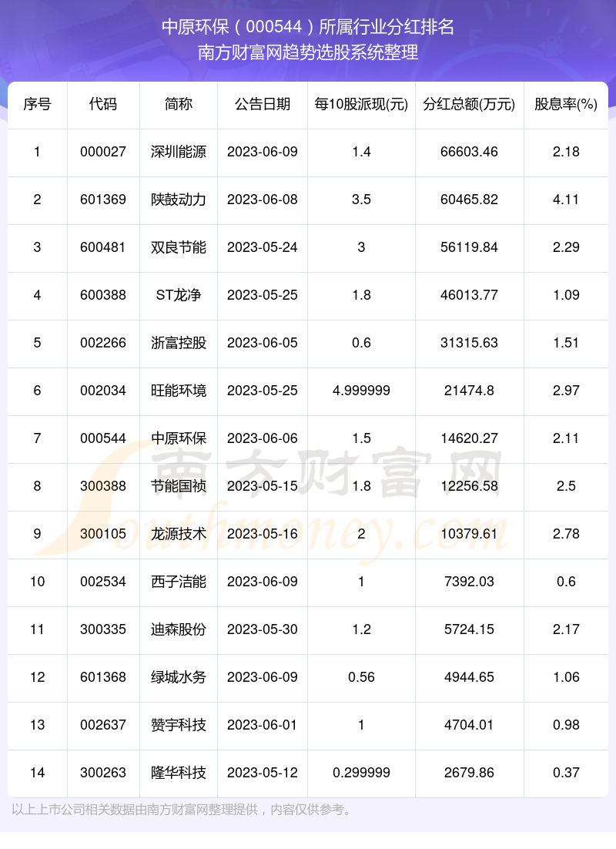The height and width of the screenshot is (849, 616).
Task: Click the 隆华科技 stock name
Action: click(x=179, y=773)
